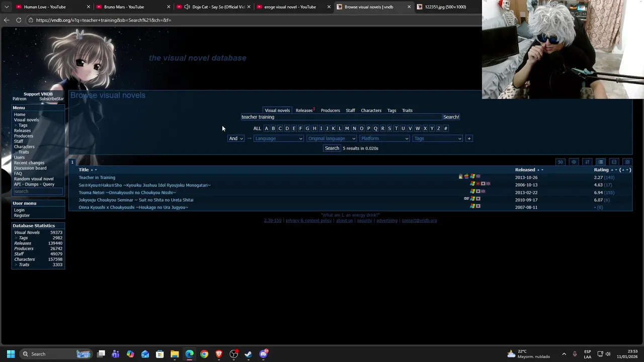
Task: Sort Rating ascending with up arrow
Action: pyautogui.click(x=612, y=170)
